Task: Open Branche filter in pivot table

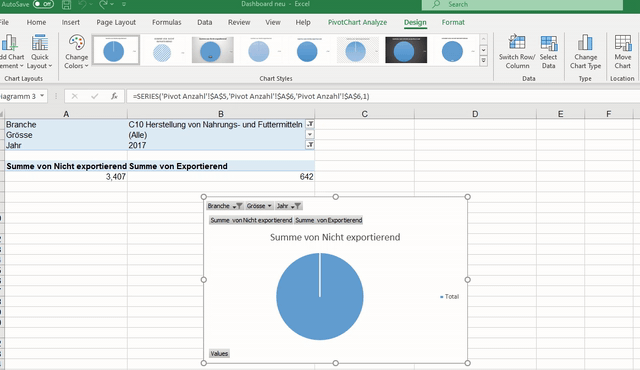Action: (310, 124)
